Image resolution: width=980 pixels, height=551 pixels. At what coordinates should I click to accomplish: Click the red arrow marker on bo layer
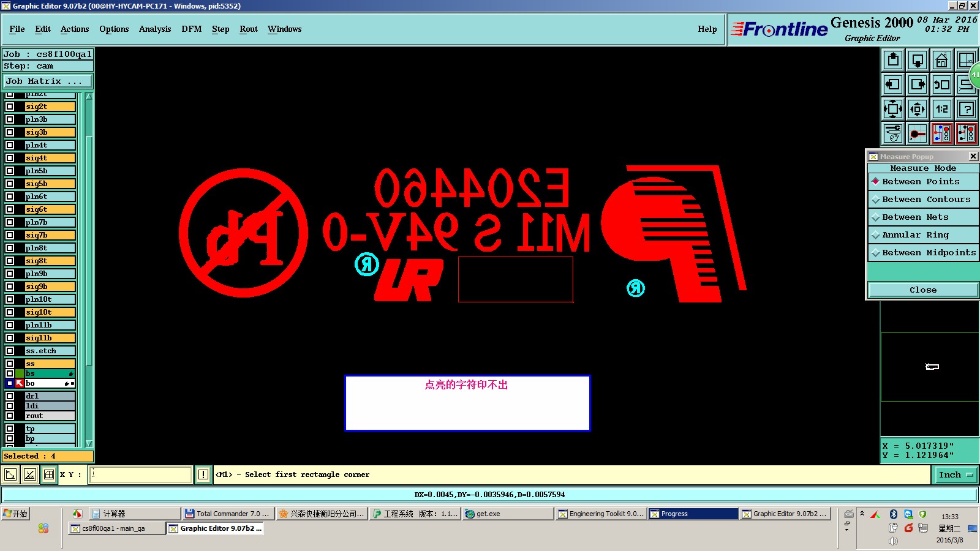(x=20, y=383)
